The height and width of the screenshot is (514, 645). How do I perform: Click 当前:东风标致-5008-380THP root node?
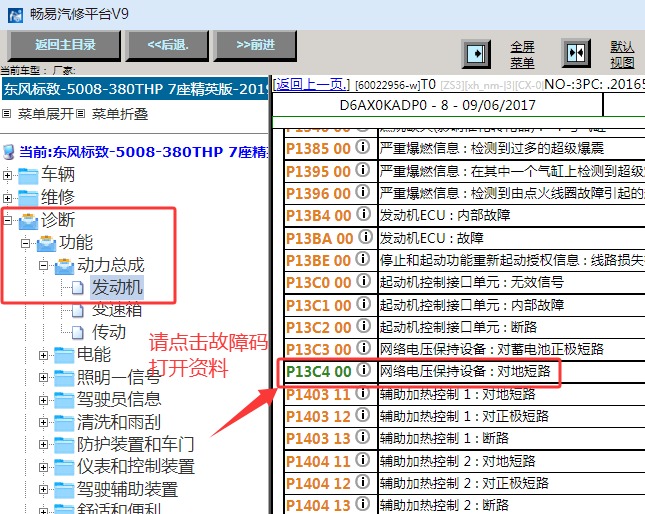coord(143,152)
